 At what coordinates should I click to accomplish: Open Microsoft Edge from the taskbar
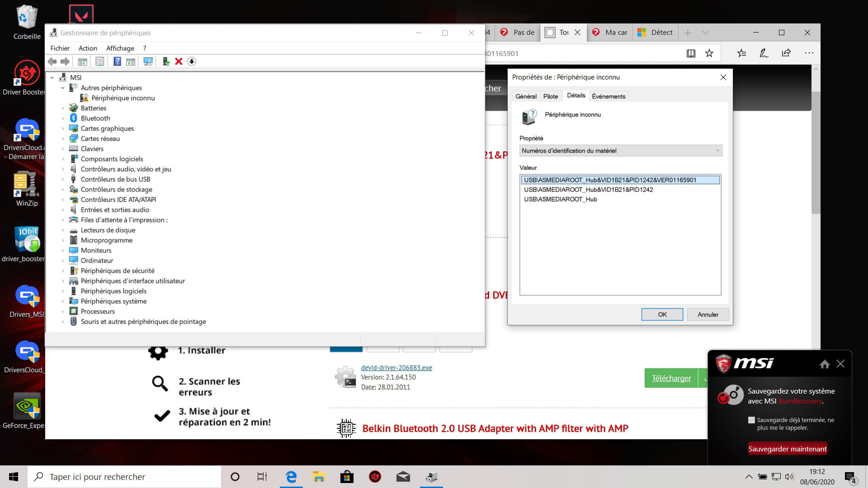(291, 477)
